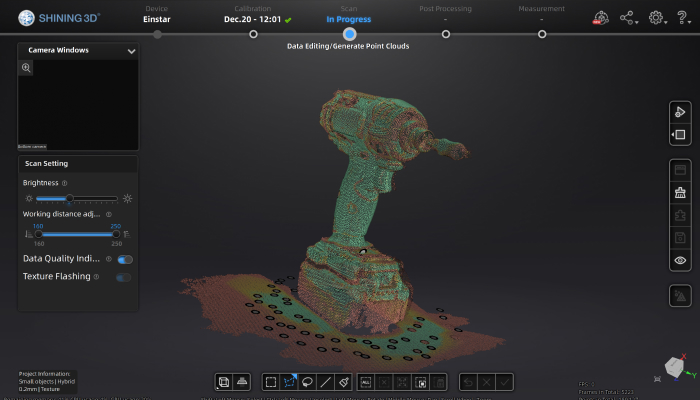The width and height of the screenshot is (700, 400).
Task: Click the Brightness info help icon
Action: point(65,183)
